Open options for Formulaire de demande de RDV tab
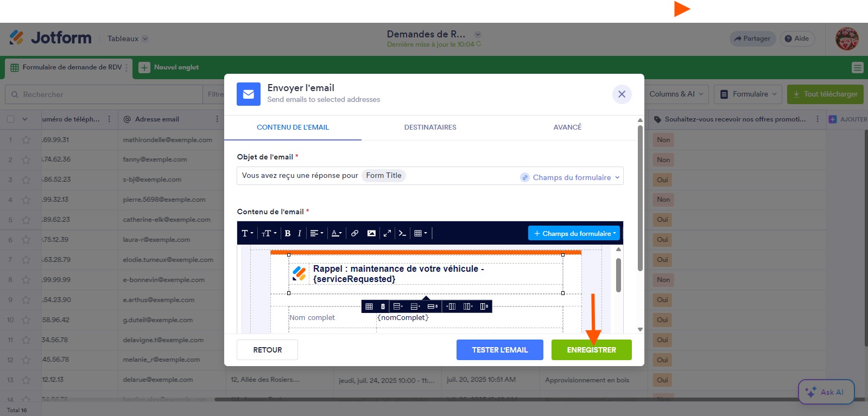 127,67
